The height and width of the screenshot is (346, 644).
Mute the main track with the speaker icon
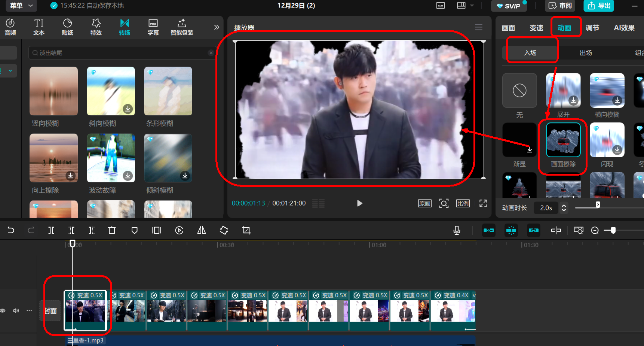pos(16,311)
